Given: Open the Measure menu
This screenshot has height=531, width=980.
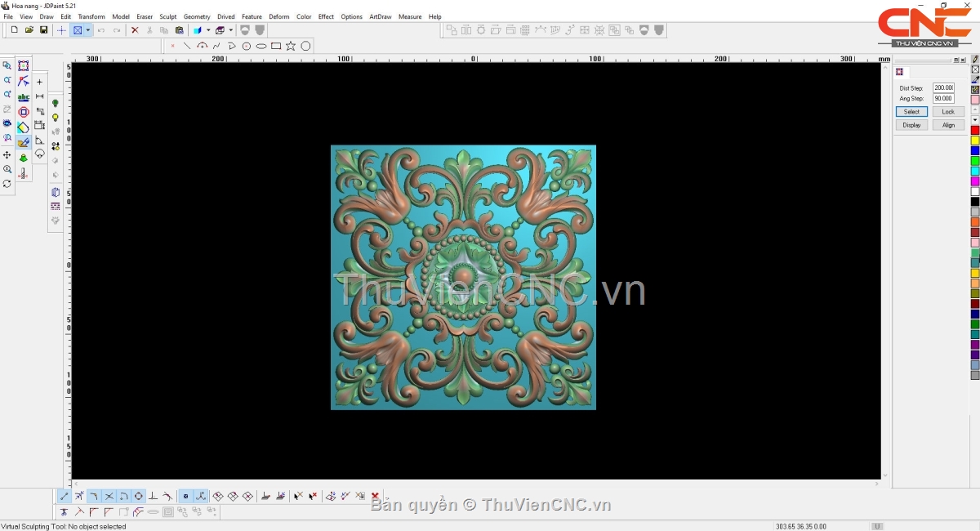Looking at the screenshot, I should (x=410, y=16).
